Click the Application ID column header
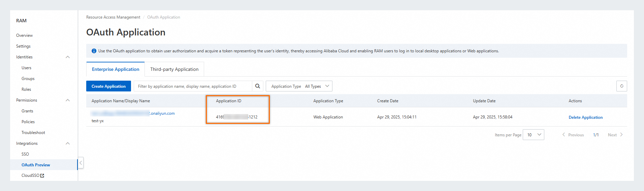Viewport: 644px width, 191px height. pyautogui.click(x=229, y=101)
